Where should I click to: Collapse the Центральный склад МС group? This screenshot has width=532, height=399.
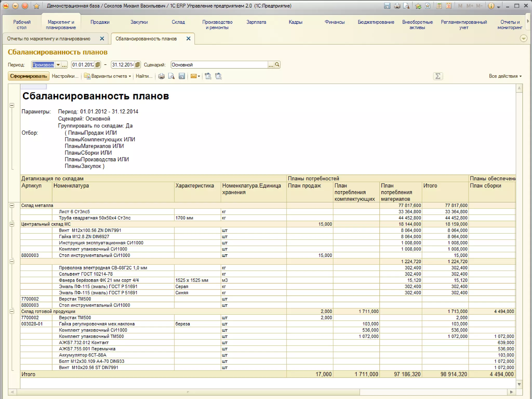(12, 224)
